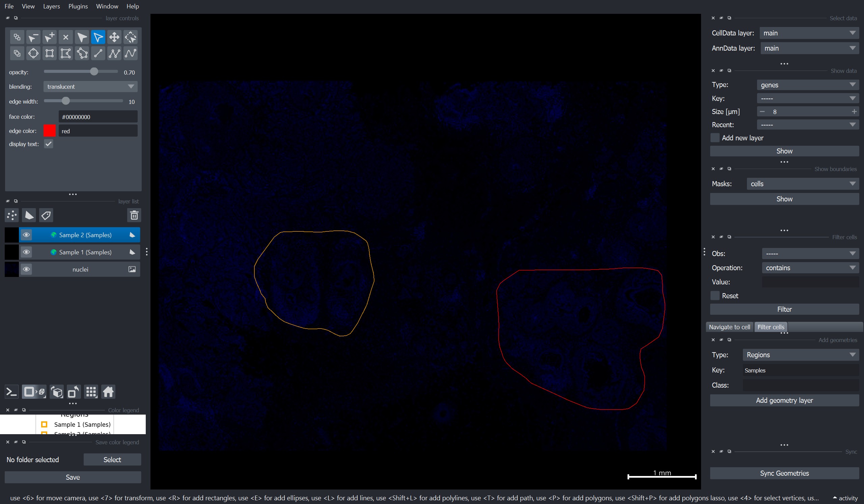Open the CellData layer dropdown

(x=809, y=33)
